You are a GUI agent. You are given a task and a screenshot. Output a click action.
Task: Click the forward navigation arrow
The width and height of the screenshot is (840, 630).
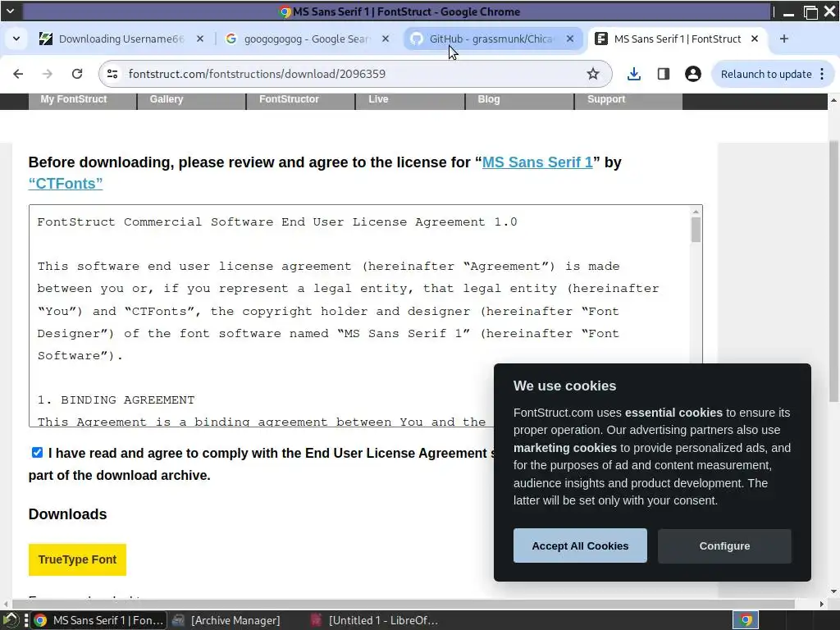[x=48, y=74]
